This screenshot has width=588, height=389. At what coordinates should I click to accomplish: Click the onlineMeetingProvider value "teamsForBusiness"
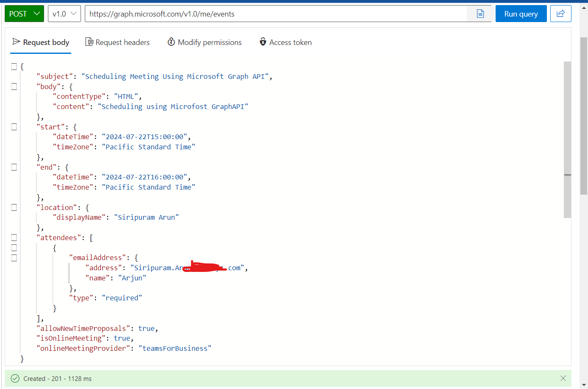[175, 349]
